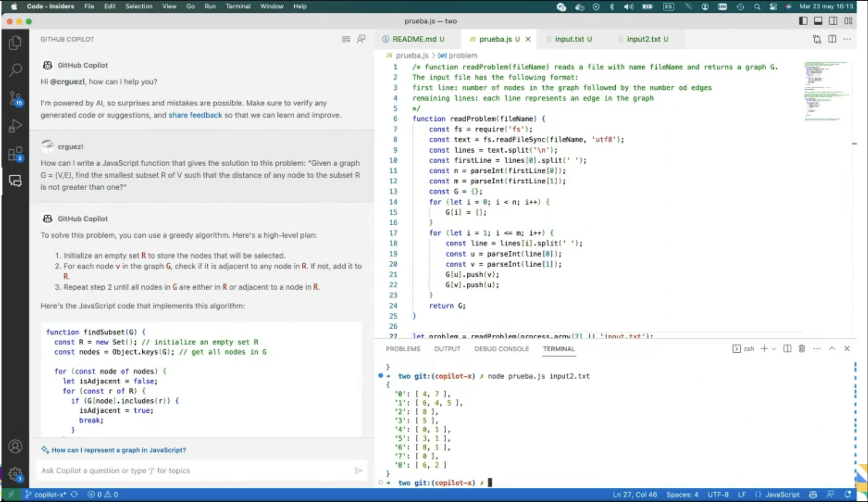The height and width of the screenshot is (502, 868).
Task: Open the Extensions view
Action: pos(15,154)
